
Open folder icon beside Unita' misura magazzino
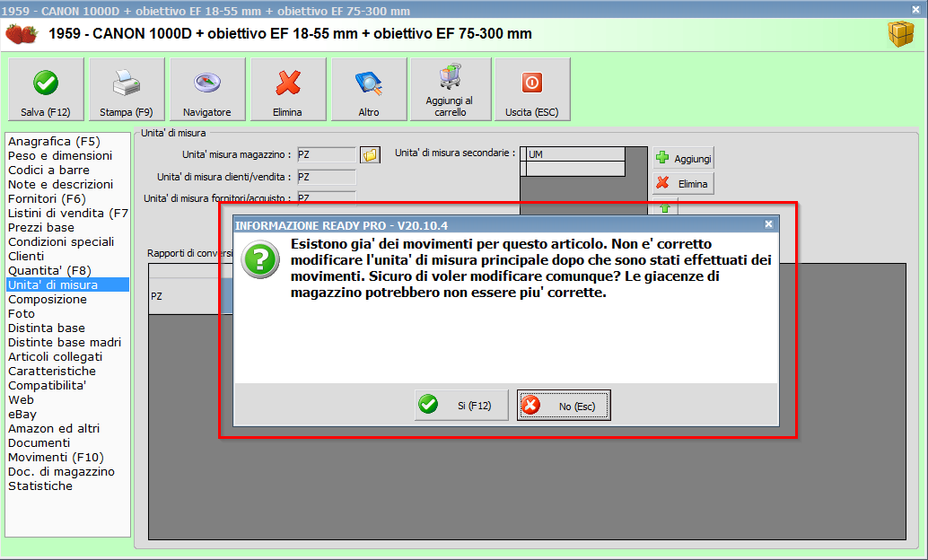point(370,155)
